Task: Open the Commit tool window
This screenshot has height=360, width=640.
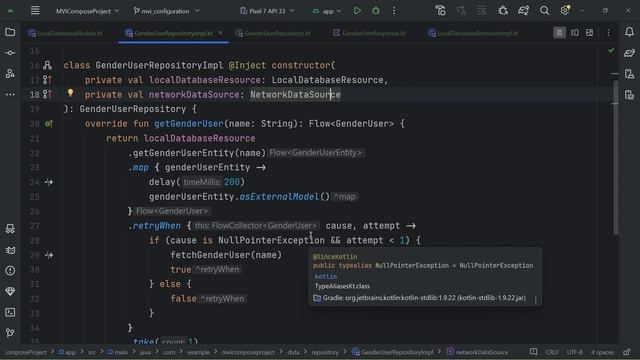Action: [10, 53]
